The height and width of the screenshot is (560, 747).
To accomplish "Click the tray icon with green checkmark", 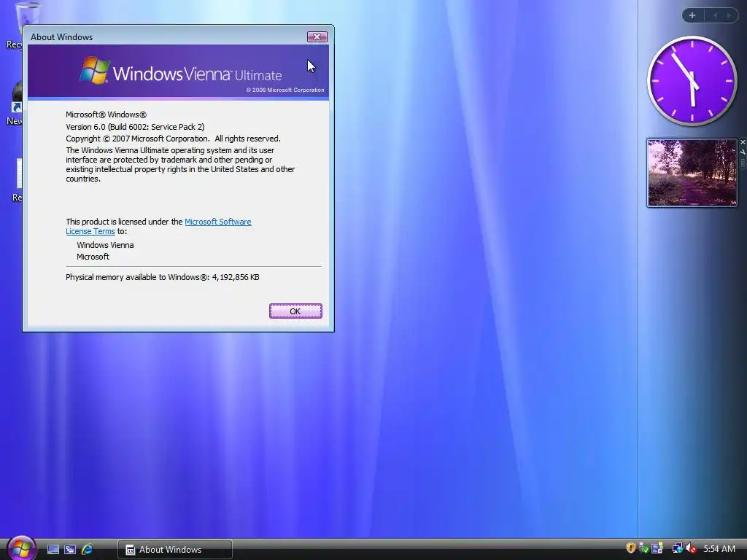I will [644, 548].
